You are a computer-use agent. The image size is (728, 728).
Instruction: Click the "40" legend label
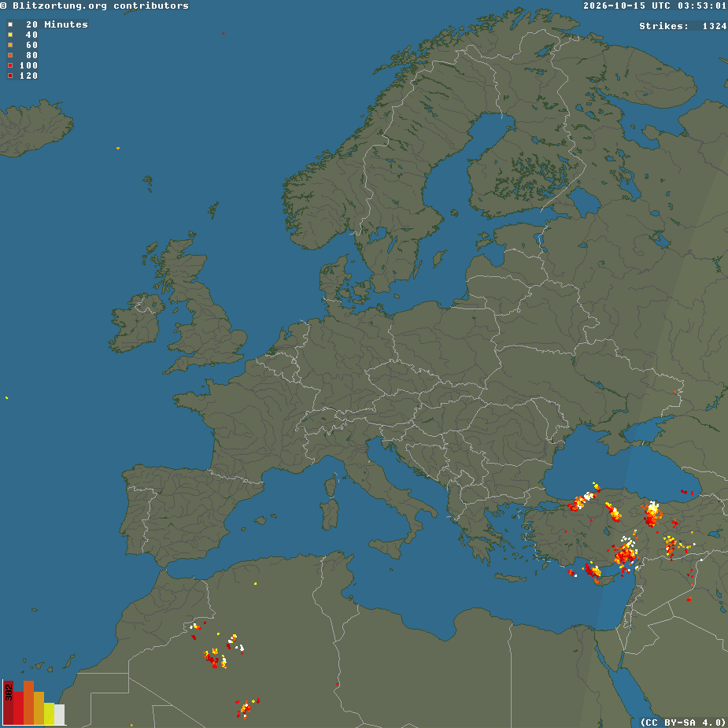(31, 35)
